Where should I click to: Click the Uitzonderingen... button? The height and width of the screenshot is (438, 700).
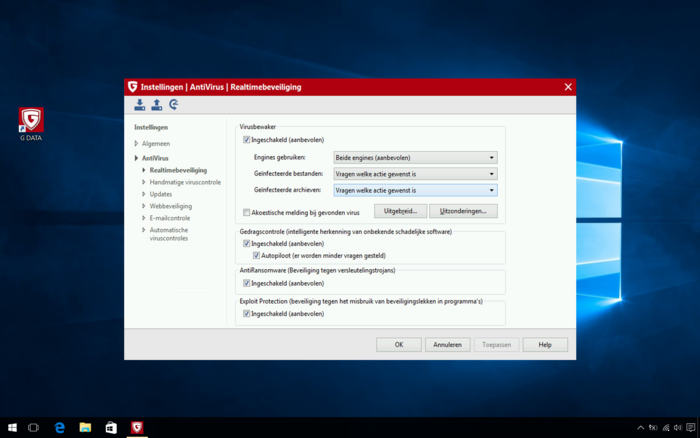coord(463,211)
